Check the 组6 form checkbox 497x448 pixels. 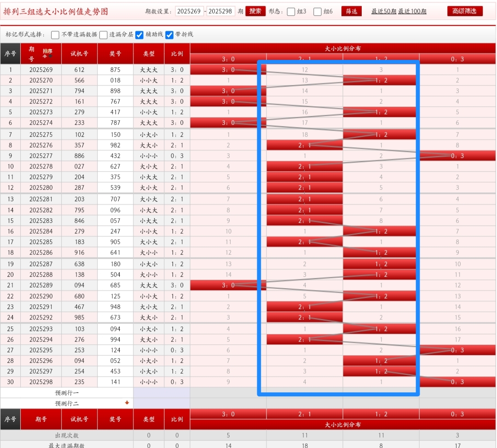click(x=318, y=12)
